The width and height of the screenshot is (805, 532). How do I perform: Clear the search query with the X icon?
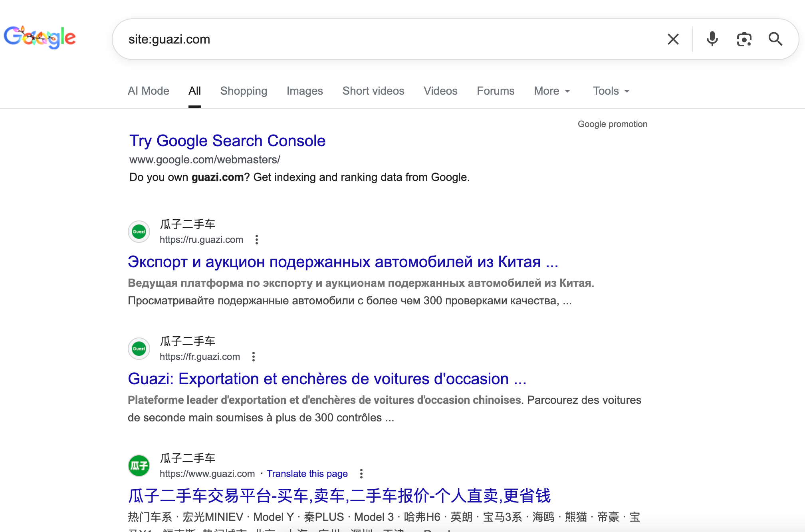pos(673,39)
